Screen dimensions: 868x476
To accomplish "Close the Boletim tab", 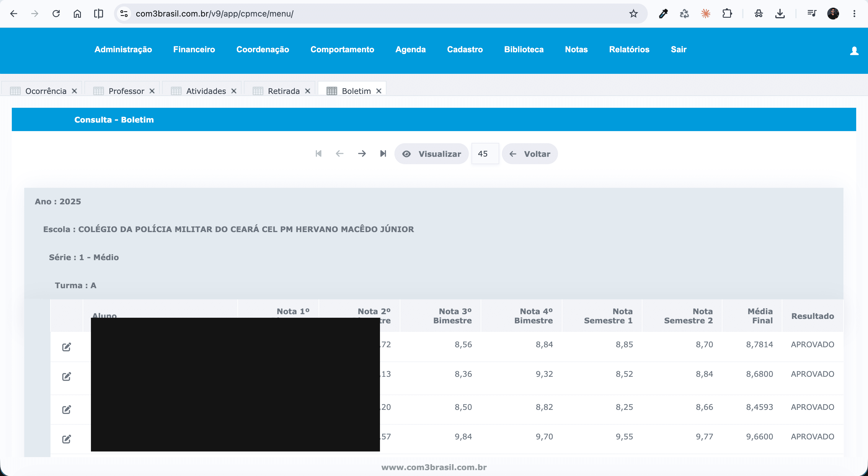I will point(379,91).
